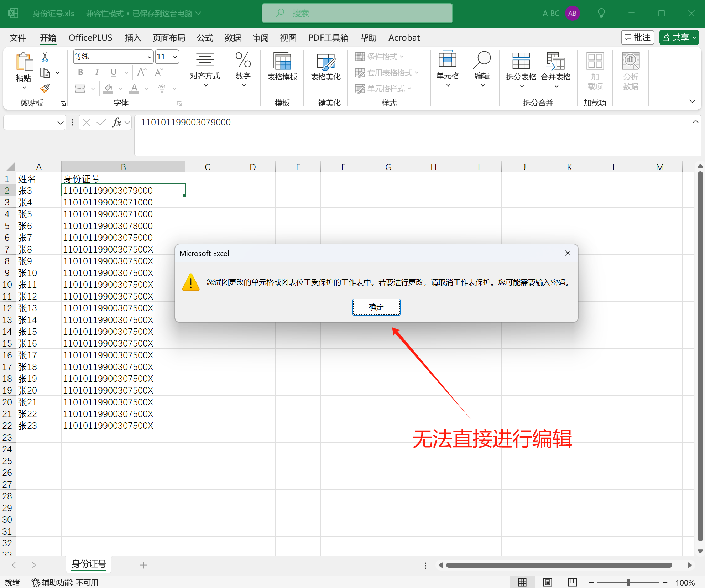The image size is (705, 588).
Task: Select the Format Painter icon
Action: pyautogui.click(x=45, y=88)
